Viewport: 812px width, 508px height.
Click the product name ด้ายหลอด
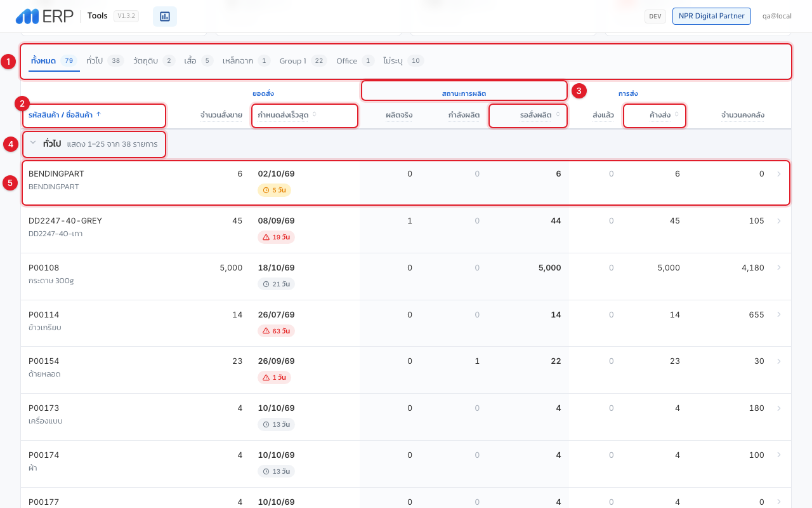(x=44, y=374)
